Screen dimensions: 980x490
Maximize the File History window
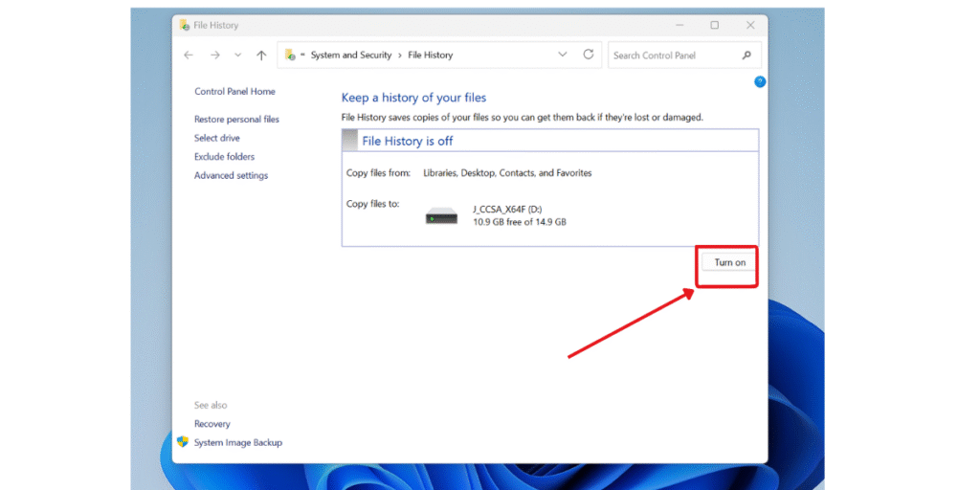coord(714,25)
